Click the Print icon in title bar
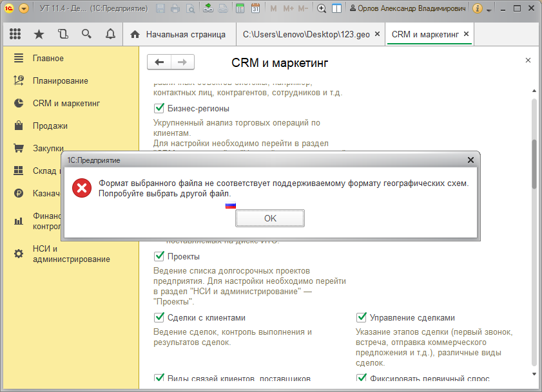This screenshot has width=542, height=392. (x=175, y=8)
